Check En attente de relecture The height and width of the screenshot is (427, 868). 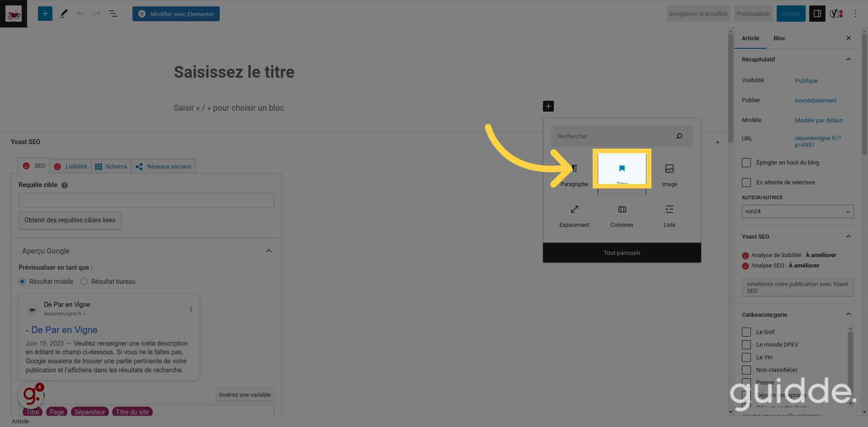pyautogui.click(x=746, y=183)
